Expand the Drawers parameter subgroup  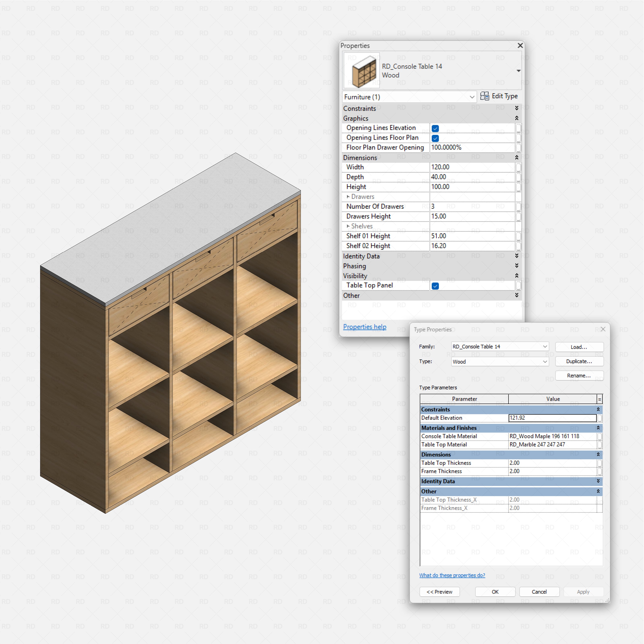click(x=348, y=197)
